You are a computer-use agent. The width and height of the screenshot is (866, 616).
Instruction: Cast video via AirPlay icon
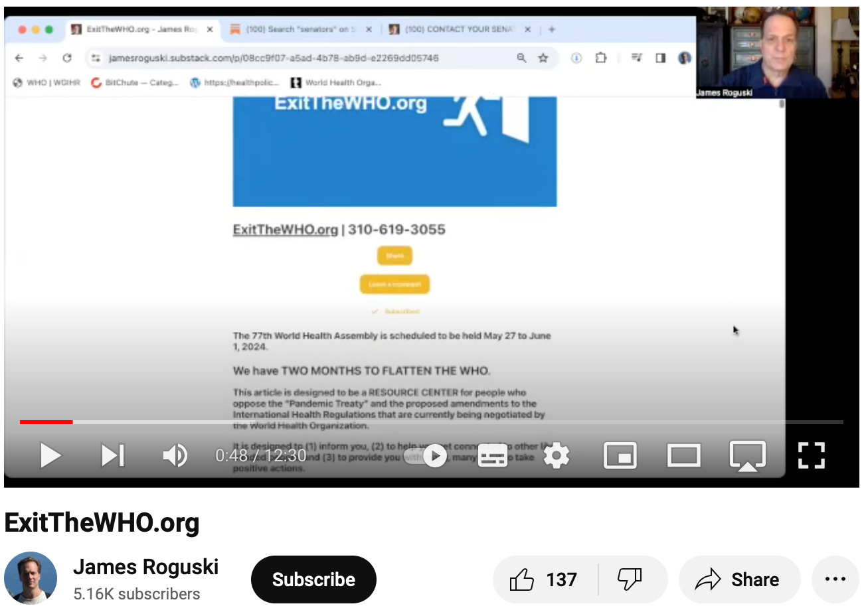coord(748,456)
